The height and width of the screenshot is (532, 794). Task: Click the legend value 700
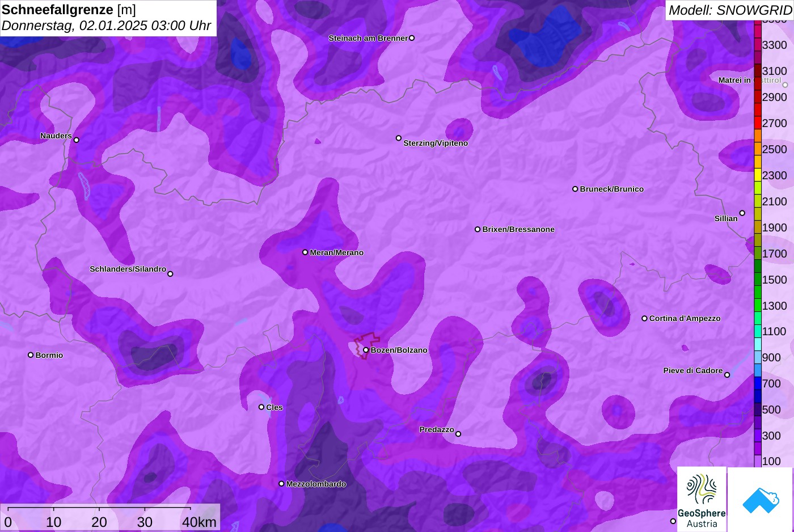pyautogui.click(x=771, y=383)
